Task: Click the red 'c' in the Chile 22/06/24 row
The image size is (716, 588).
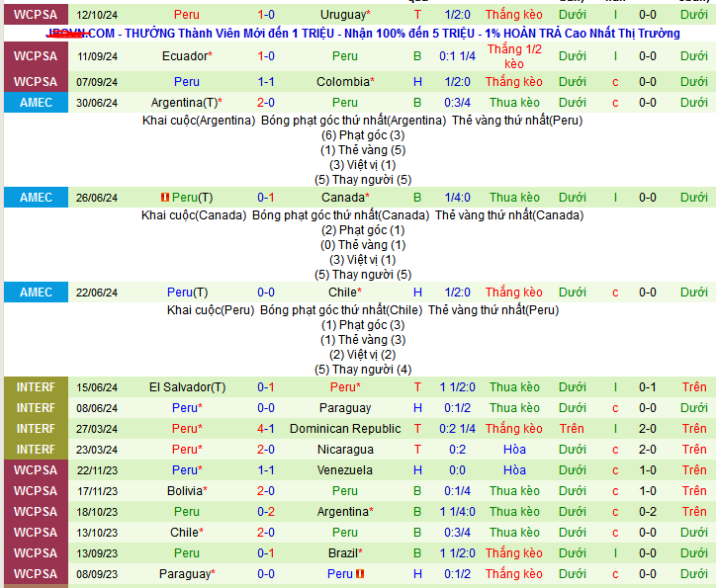Action: [x=615, y=293]
